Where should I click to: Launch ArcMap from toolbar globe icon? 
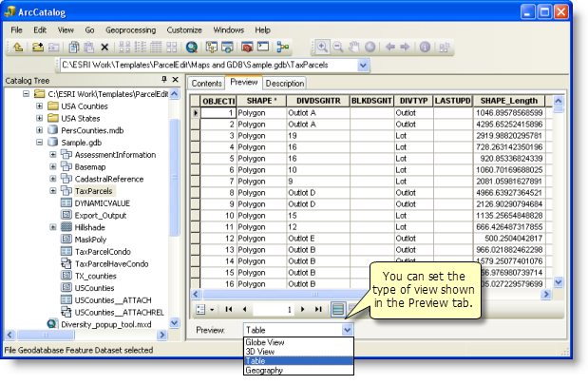(192, 48)
